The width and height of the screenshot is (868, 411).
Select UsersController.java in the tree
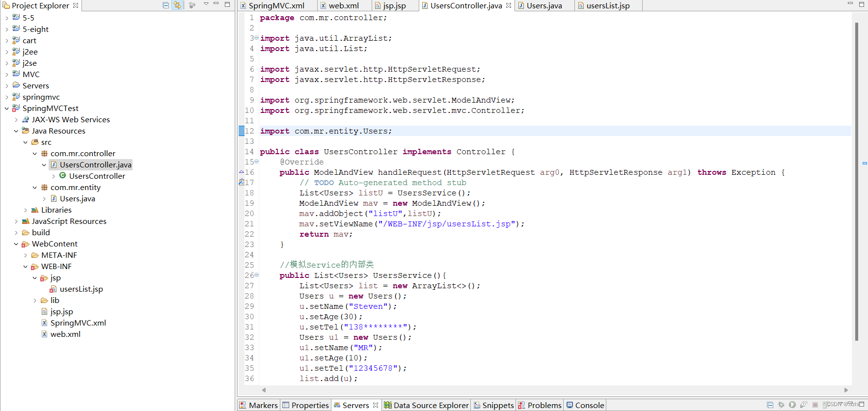click(x=95, y=165)
